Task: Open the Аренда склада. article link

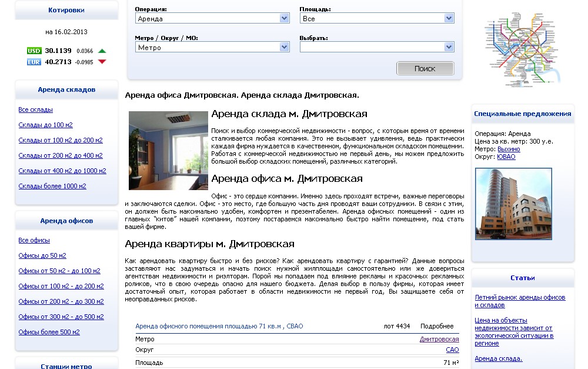Action: 499,359
